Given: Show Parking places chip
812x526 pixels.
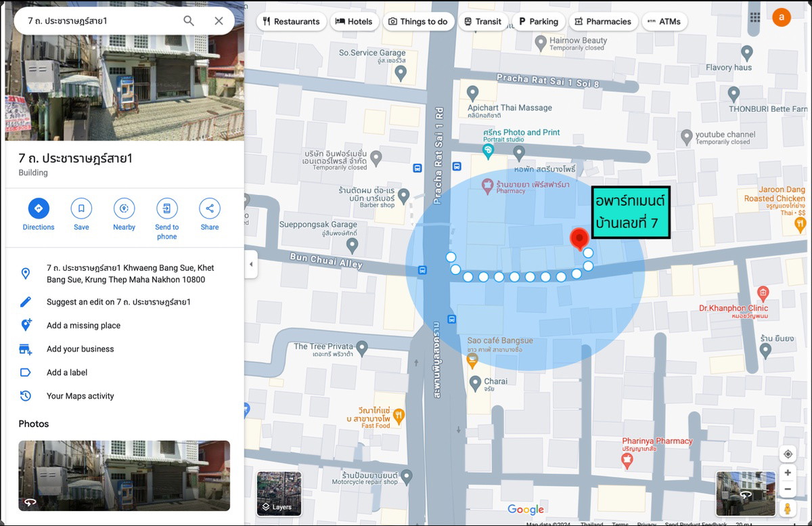Looking at the screenshot, I should [x=538, y=22].
